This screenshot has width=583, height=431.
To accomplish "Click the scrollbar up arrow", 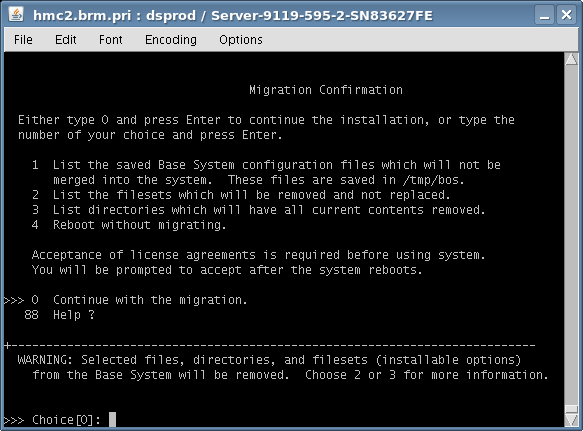I will 571,59.
